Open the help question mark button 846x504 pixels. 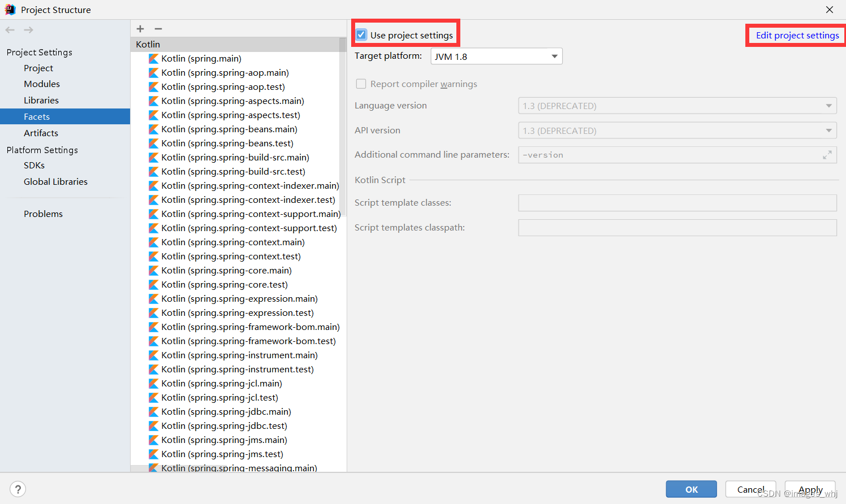18,489
